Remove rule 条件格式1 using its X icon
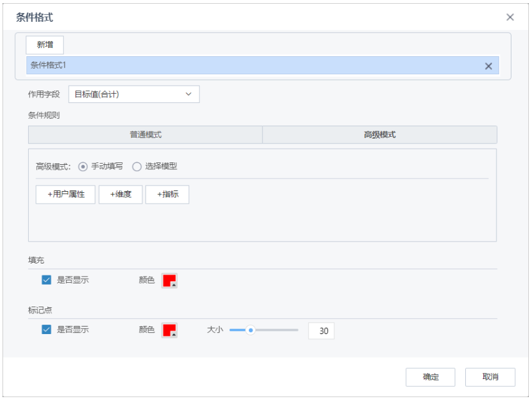The width and height of the screenshot is (532, 399). (489, 66)
